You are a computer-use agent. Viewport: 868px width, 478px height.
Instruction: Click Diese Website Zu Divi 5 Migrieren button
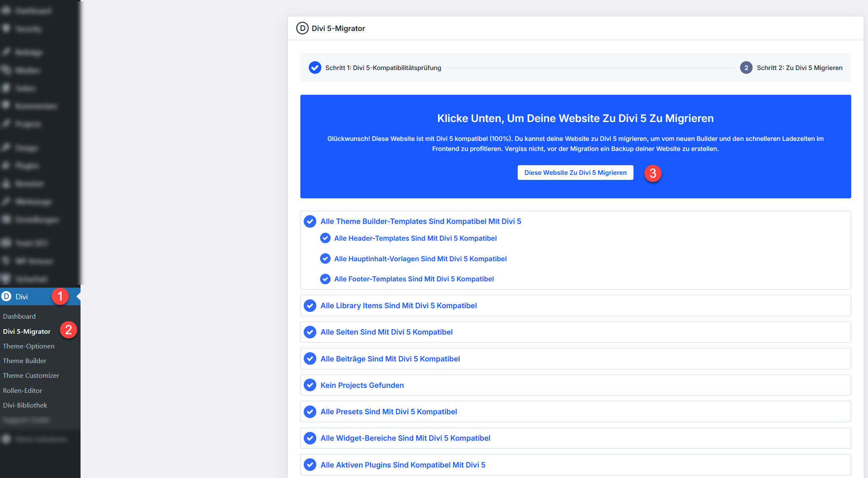575,173
